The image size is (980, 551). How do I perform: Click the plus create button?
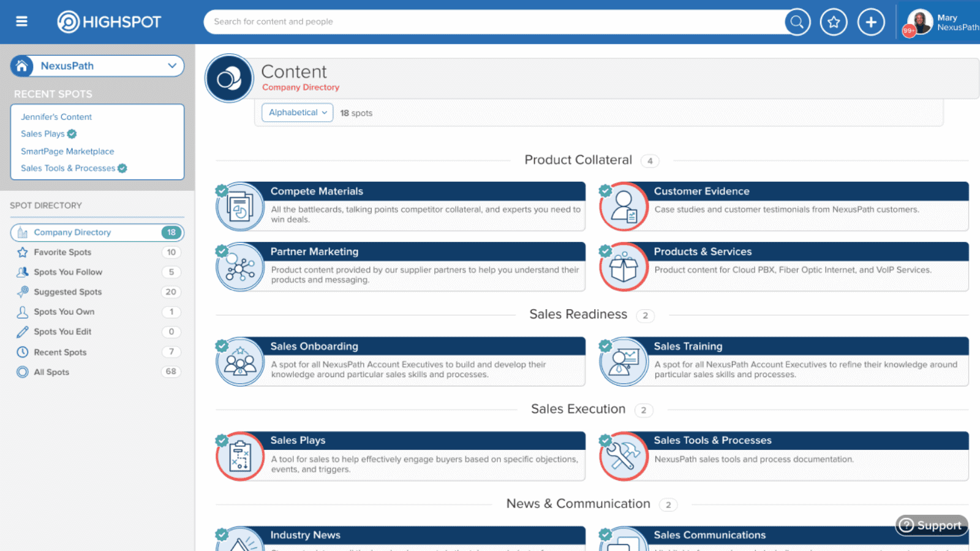(871, 22)
